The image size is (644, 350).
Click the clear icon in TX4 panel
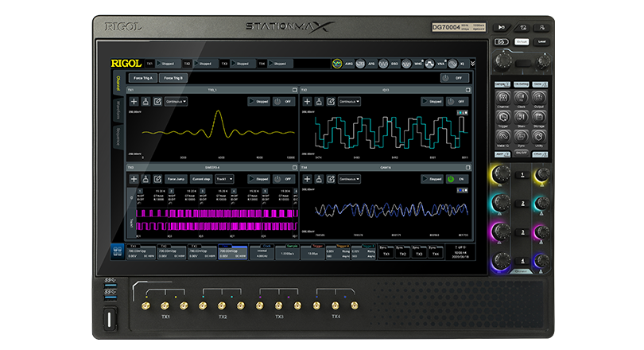coord(317,180)
